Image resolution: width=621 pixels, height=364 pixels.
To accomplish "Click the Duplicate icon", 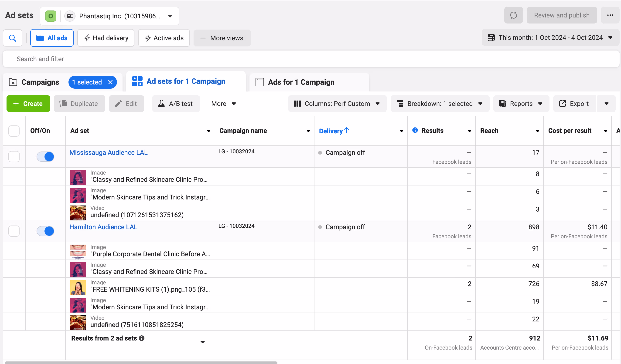I will coord(64,103).
